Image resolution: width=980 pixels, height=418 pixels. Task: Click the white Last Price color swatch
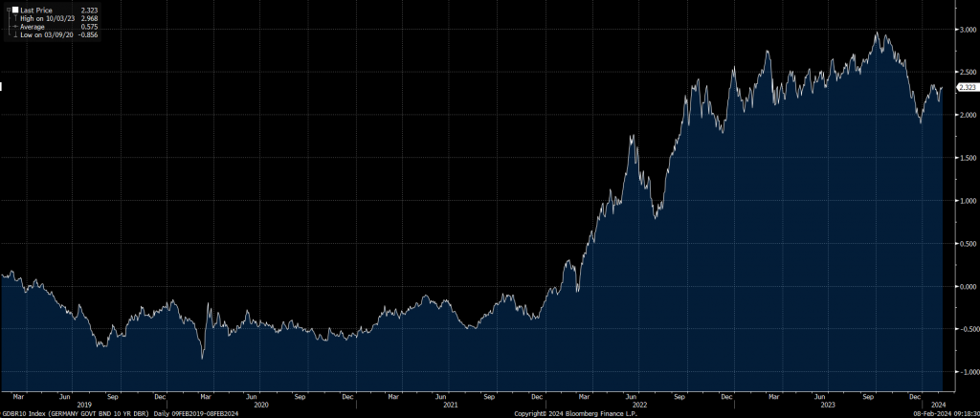coord(15,10)
